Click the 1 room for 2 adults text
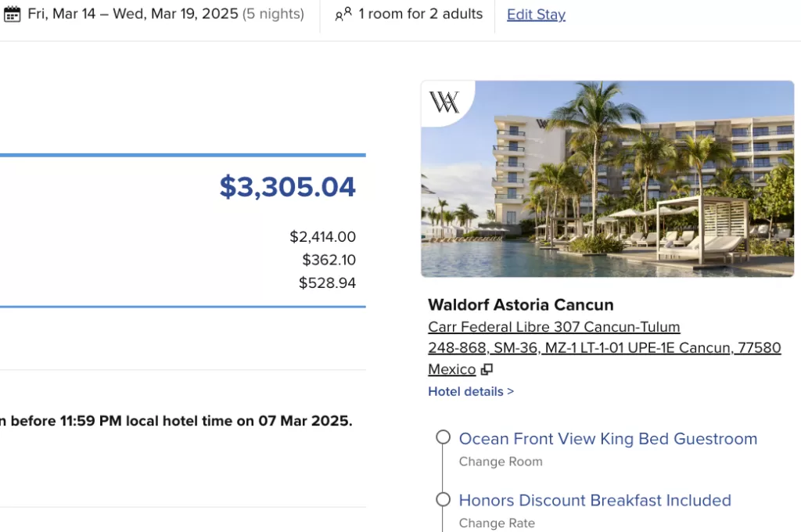801x532 pixels. (420, 14)
